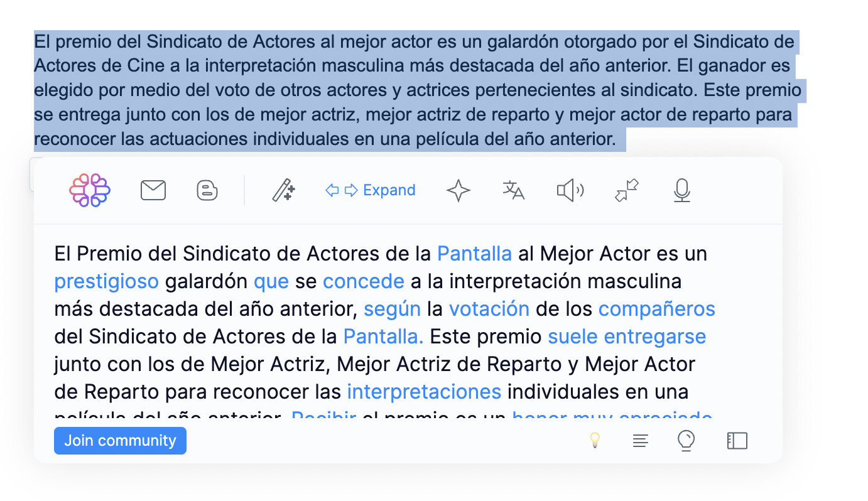Screen dimensions: 868x501
Task: Open the blog writing tool icon
Action: (x=207, y=190)
